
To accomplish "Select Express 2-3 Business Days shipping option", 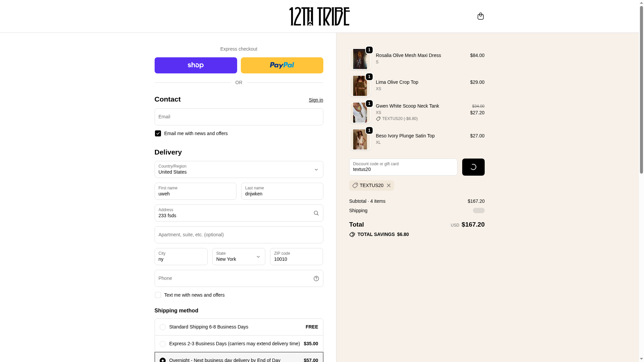I will (239, 344).
